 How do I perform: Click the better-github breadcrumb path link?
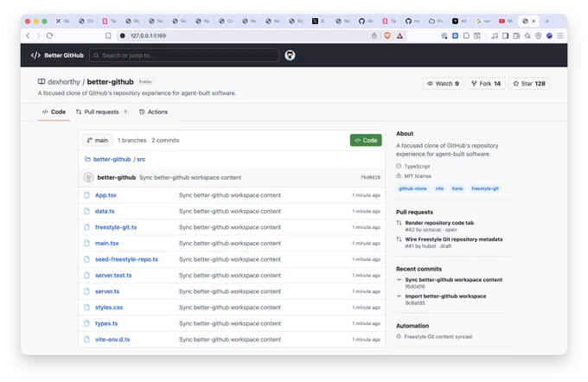pos(112,159)
